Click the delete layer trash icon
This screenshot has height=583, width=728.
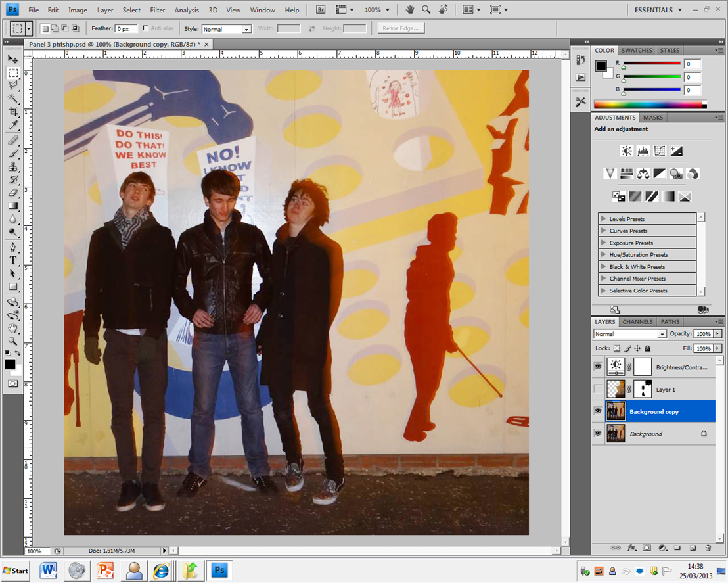pyautogui.click(x=708, y=548)
